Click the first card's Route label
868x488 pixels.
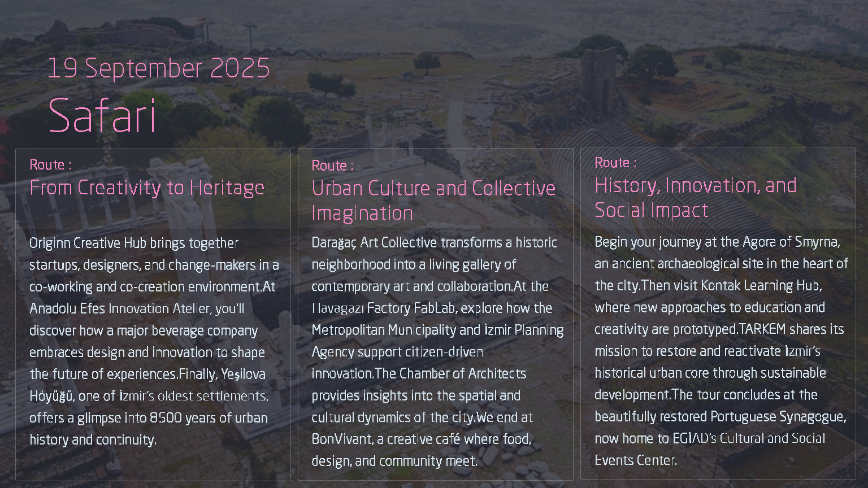pos(50,165)
